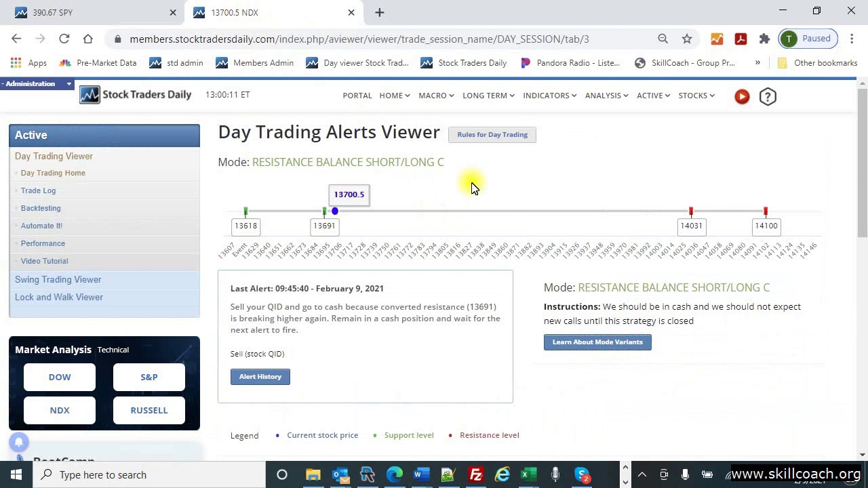Bookmark this page with star icon

tap(687, 39)
